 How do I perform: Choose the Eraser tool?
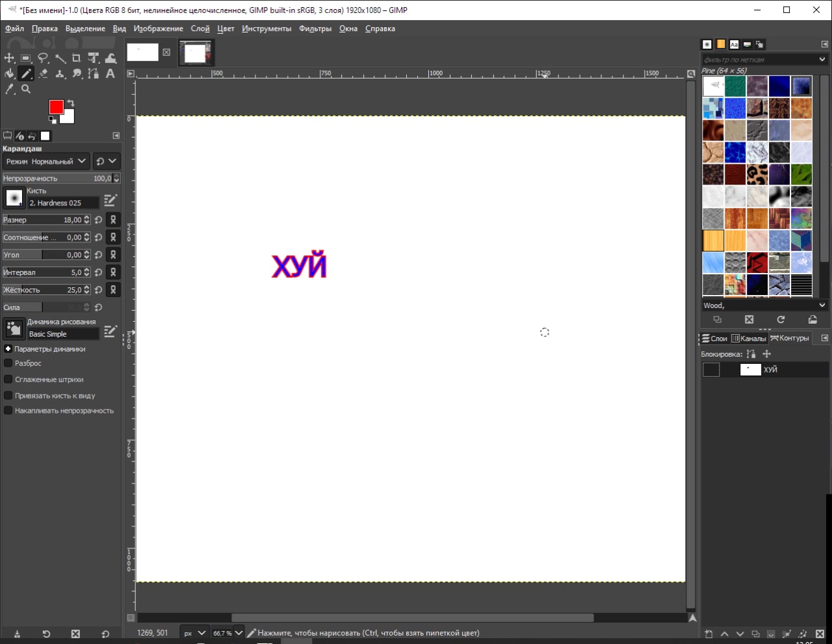(x=43, y=73)
